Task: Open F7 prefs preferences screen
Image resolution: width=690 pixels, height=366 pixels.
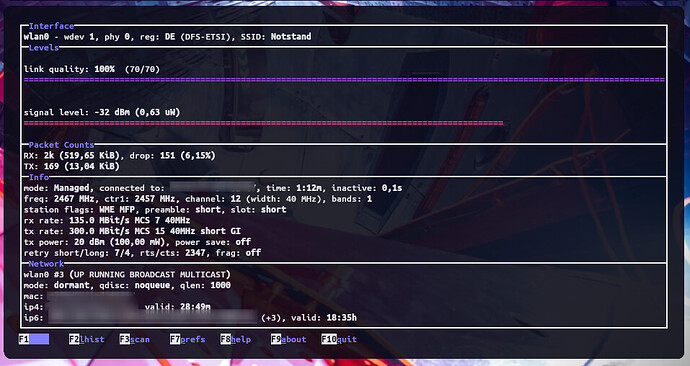Action: point(187,339)
